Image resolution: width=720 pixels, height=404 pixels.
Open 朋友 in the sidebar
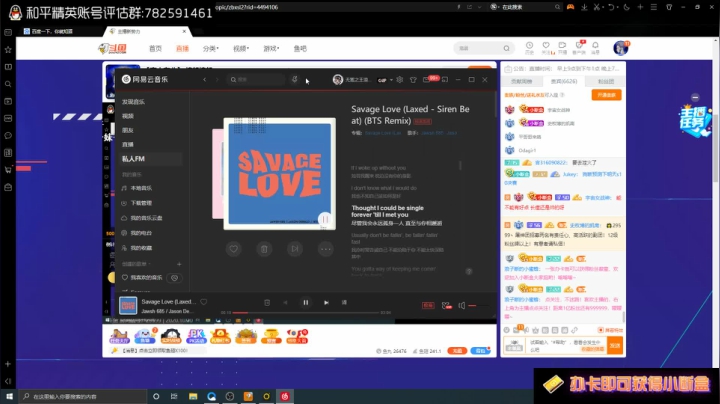click(x=128, y=130)
